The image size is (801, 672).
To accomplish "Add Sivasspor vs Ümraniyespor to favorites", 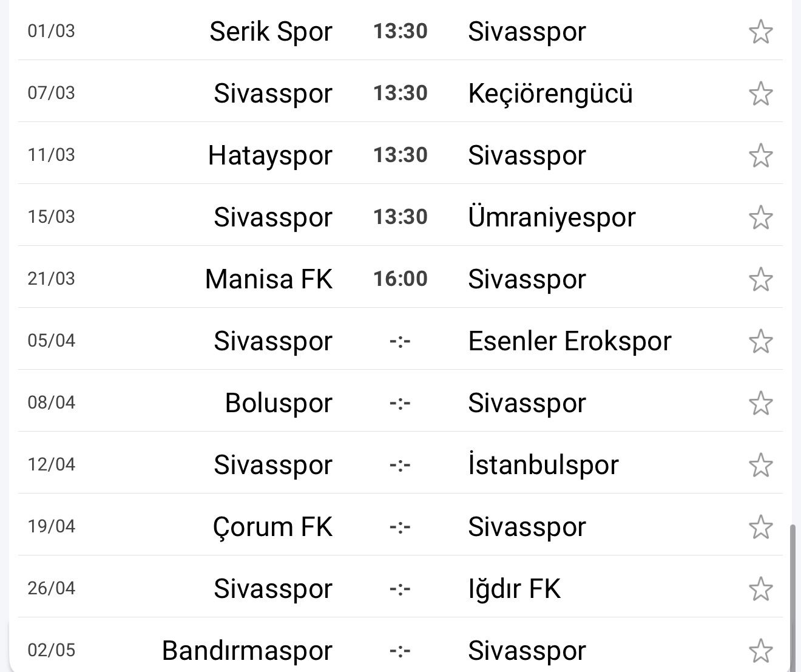I will [x=760, y=217].
